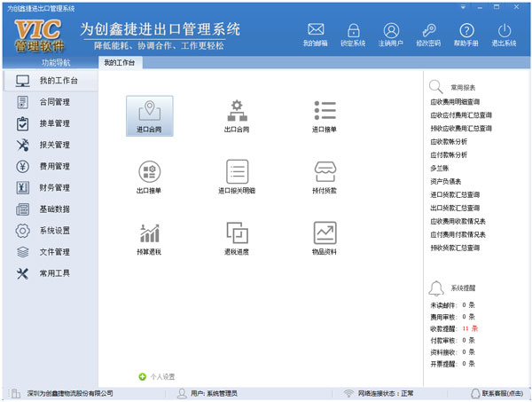Click the bell icon beside 系统提醒
Viewport: 532px width, 402px height.
(436, 288)
